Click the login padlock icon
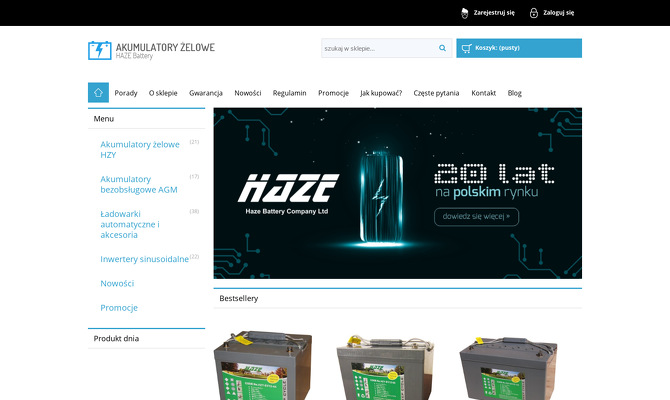Screen dimensions: 670x400 (x=534, y=13)
